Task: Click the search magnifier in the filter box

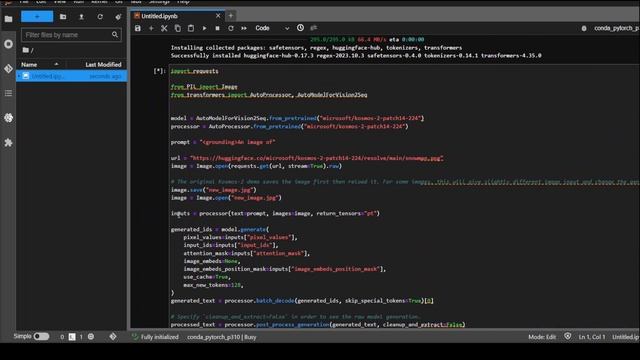Action: pos(115,35)
